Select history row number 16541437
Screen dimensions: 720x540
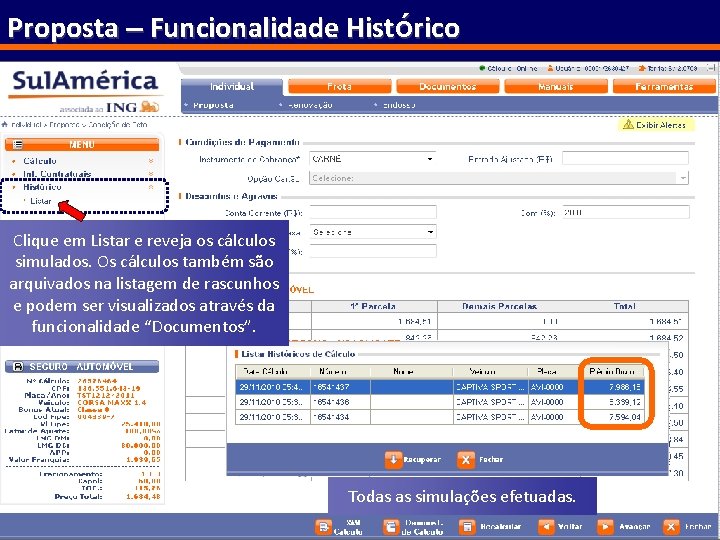440,387
